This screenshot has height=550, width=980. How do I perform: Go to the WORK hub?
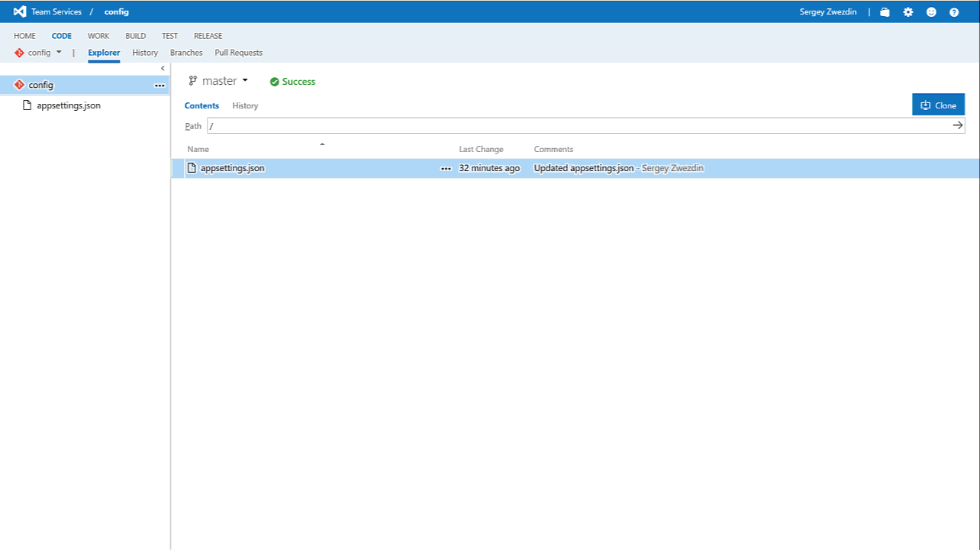tap(98, 36)
